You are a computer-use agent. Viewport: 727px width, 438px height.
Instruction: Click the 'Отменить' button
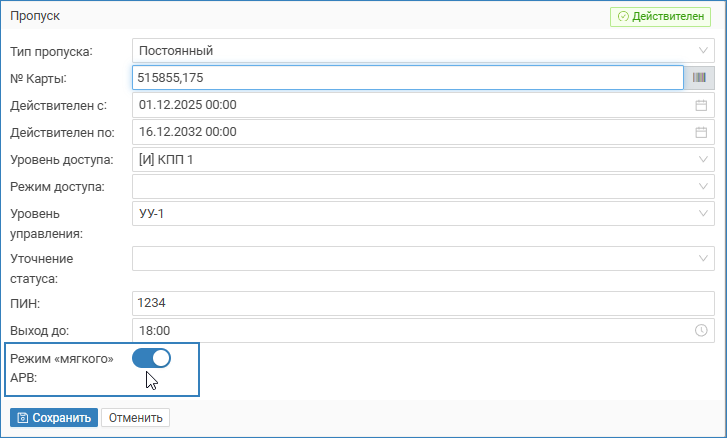point(136,418)
